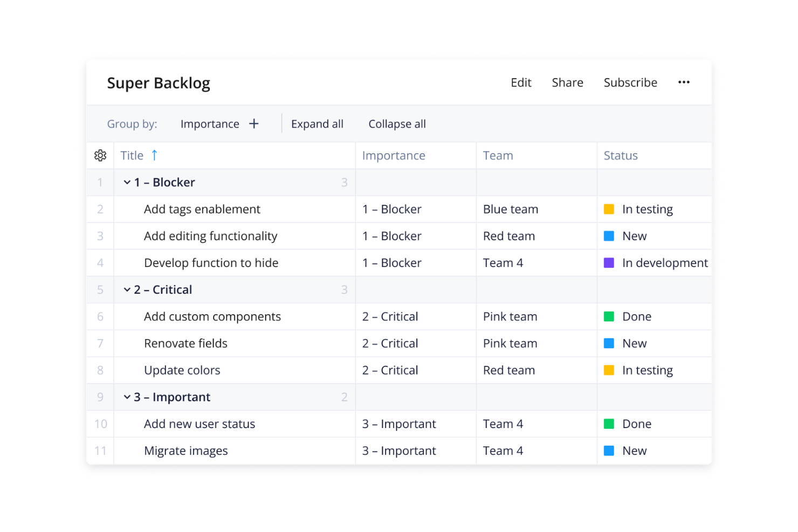
Task: Collapse the 2 – Critical group chevron
Action: (x=127, y=289)
